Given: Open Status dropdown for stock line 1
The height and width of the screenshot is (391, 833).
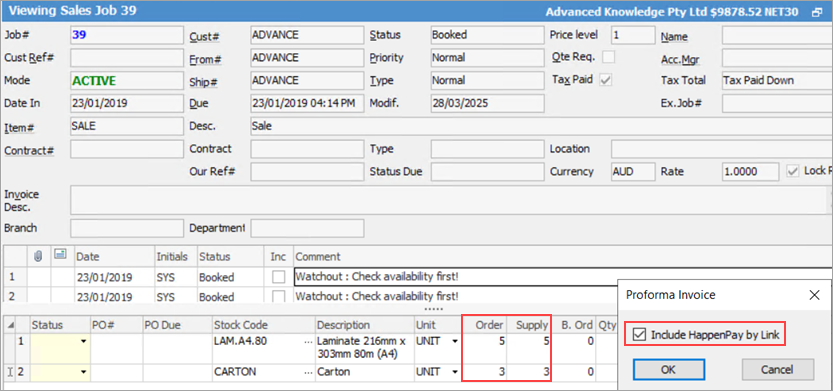Looking at the screenshot, I should click(83, 342).
